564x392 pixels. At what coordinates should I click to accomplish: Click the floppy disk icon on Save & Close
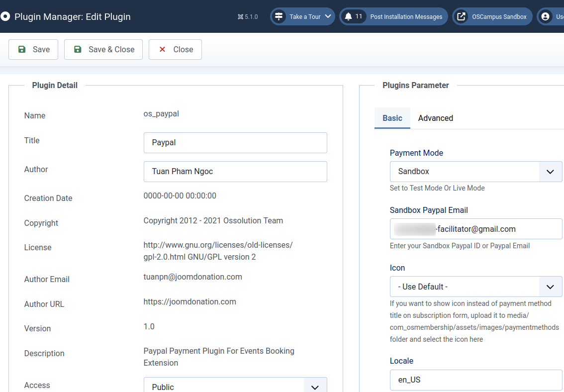point(78,49)
